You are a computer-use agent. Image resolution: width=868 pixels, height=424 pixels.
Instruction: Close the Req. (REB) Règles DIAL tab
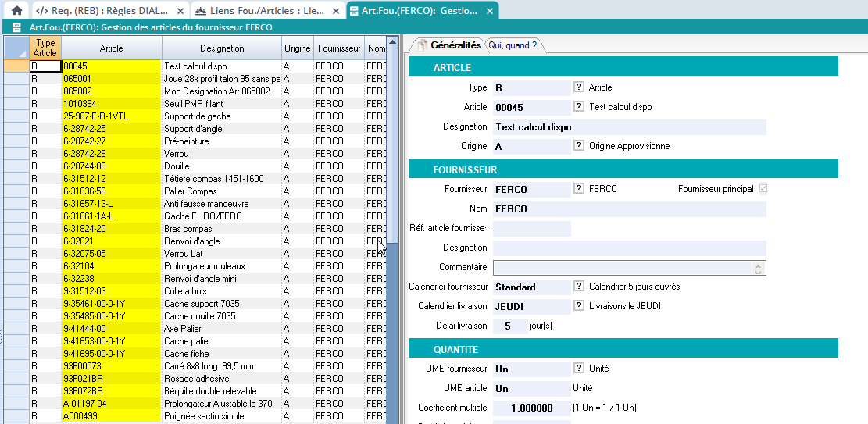(x=180, y=11)
